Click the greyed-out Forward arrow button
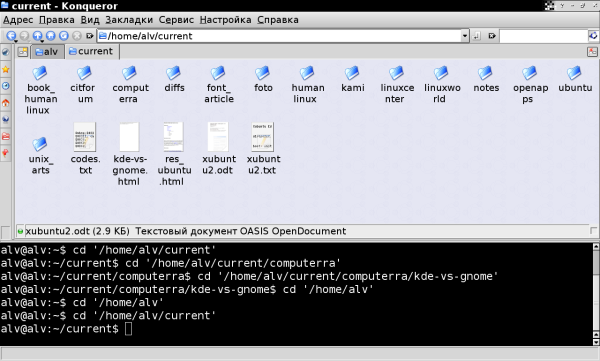The height and width of the screenshot is (361, 600). click(x=24, y=36)
